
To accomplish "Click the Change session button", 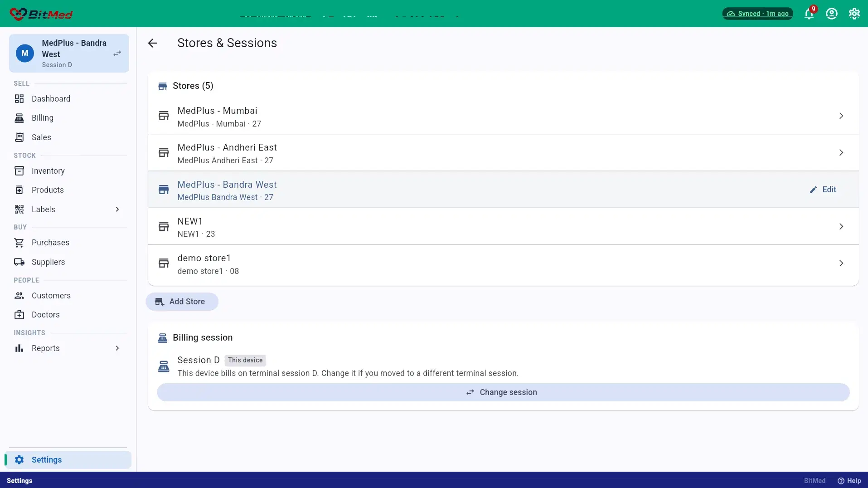I will pyautogui.click(x=503, y=392).
